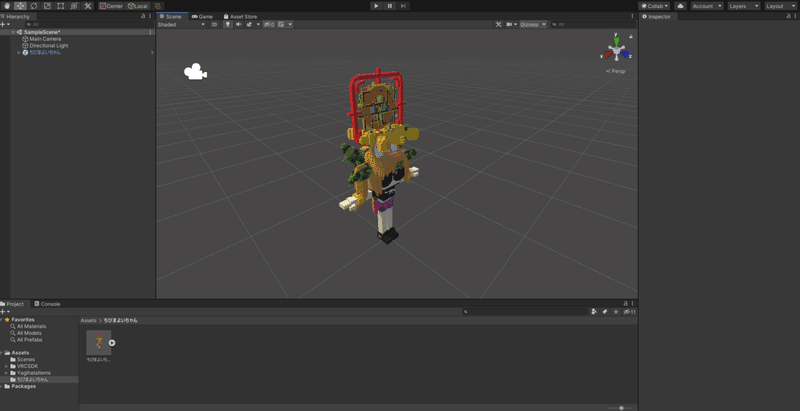
Task: Toggle scene audio
Action: [238, 24]
